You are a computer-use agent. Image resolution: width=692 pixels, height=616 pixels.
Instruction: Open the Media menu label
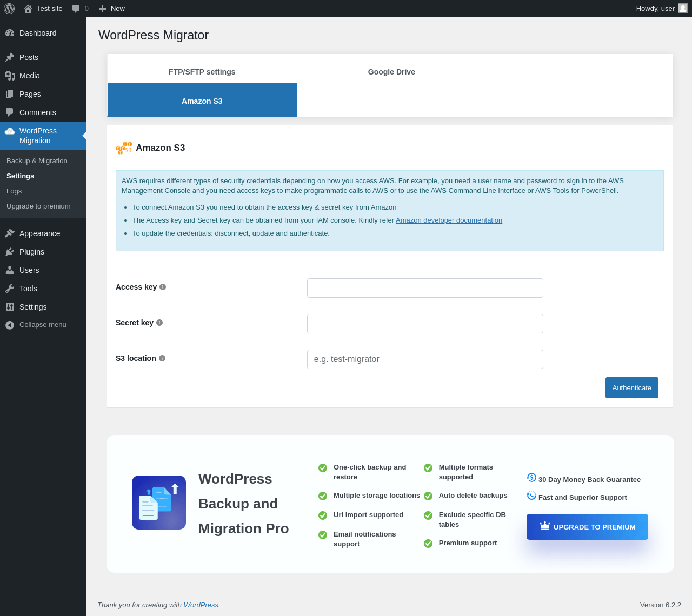point(30,76)
